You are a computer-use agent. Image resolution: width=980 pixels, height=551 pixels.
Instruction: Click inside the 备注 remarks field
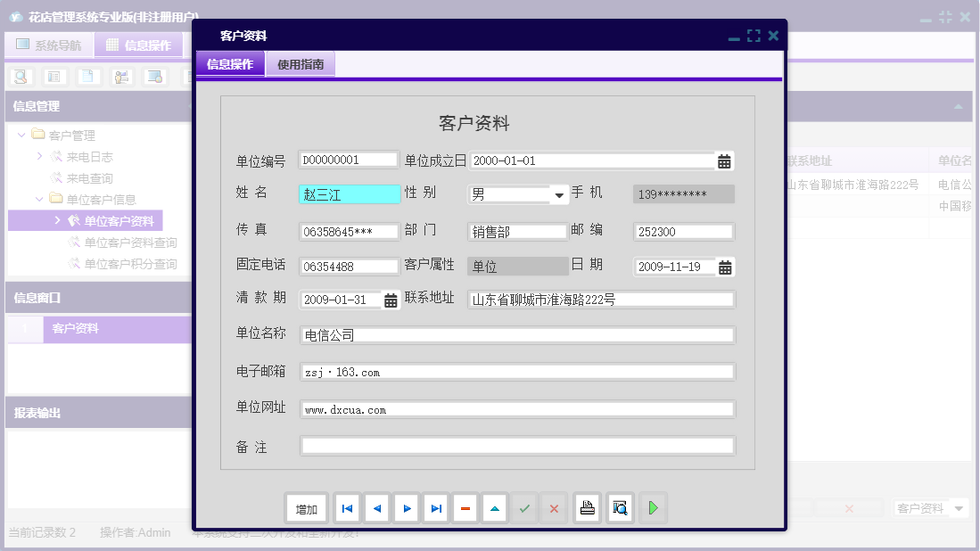point(517,446)
